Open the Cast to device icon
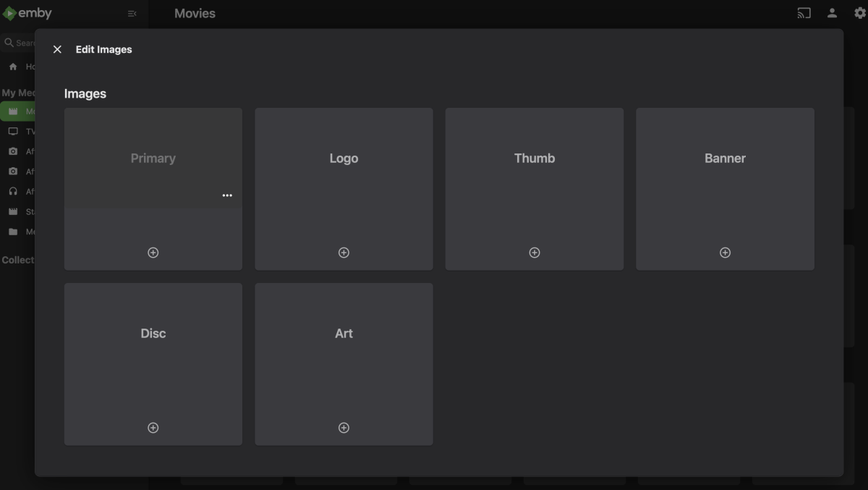This screenshot has width=868, height=490. click(x=803, y=12)
